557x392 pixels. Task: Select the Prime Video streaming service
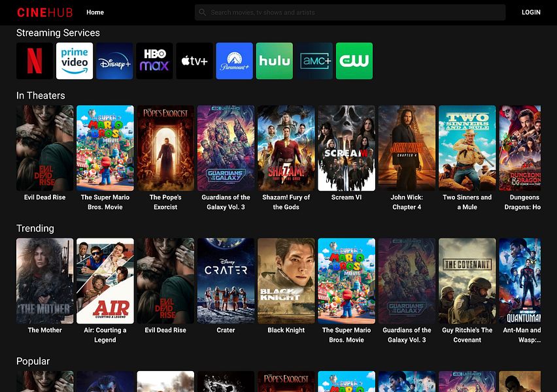[75, 61]
